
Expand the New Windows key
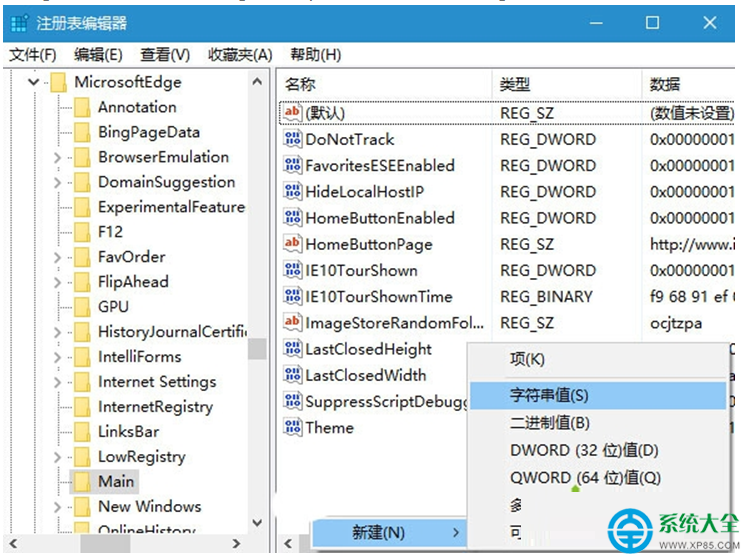57,507
